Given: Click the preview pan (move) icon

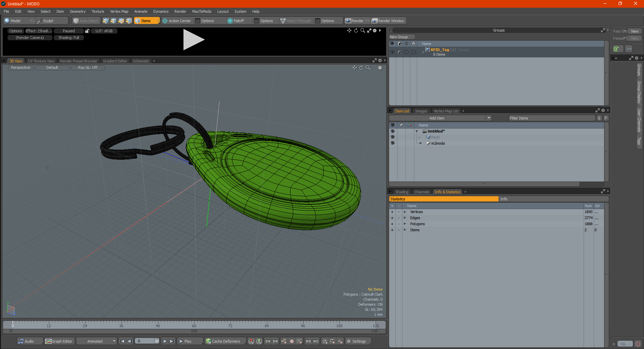Looking at the screenshot, I should pos(349,31).
